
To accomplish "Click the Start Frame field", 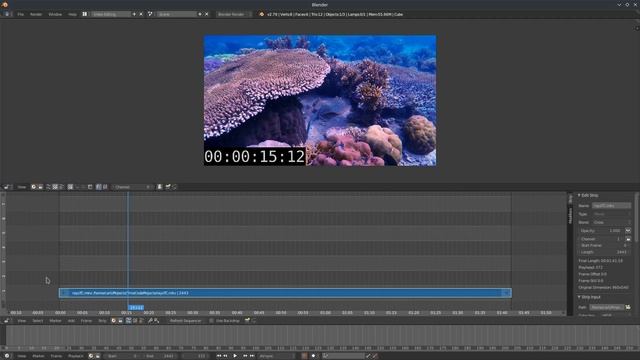I will 604,245.
